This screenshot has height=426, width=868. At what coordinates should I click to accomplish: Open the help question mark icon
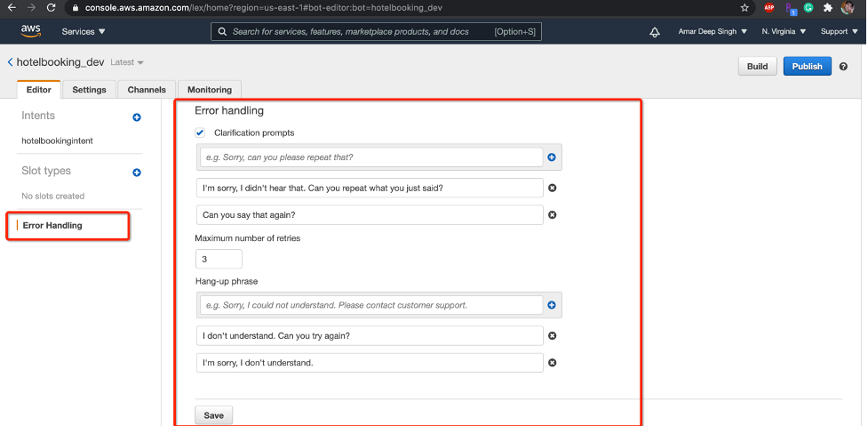(843, 67)
